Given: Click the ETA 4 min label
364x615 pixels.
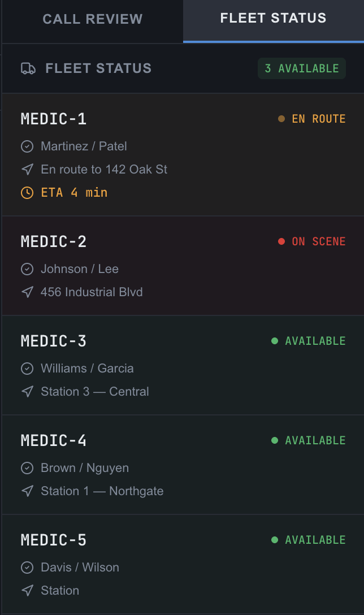Looking at the screenshot, I should coord(74,193).
